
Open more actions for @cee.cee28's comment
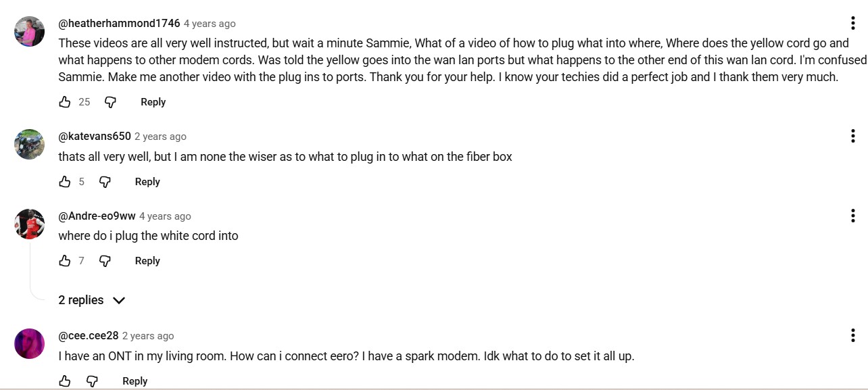point(853,335)
